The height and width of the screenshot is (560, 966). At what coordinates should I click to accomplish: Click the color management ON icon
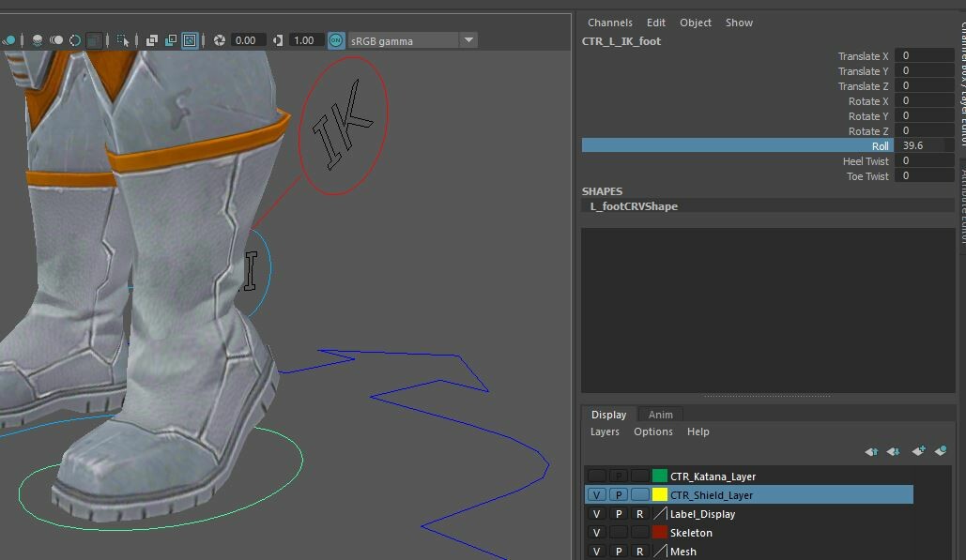pos(336,40)
